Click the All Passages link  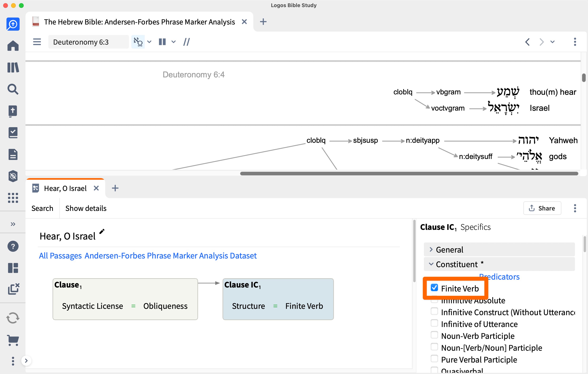(x=60, y=256)
